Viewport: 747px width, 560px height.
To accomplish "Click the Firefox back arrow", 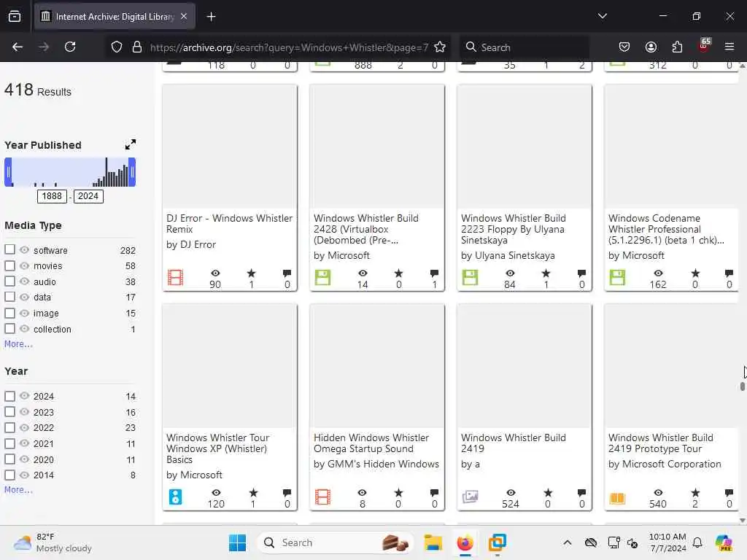I will click(18, 47).
